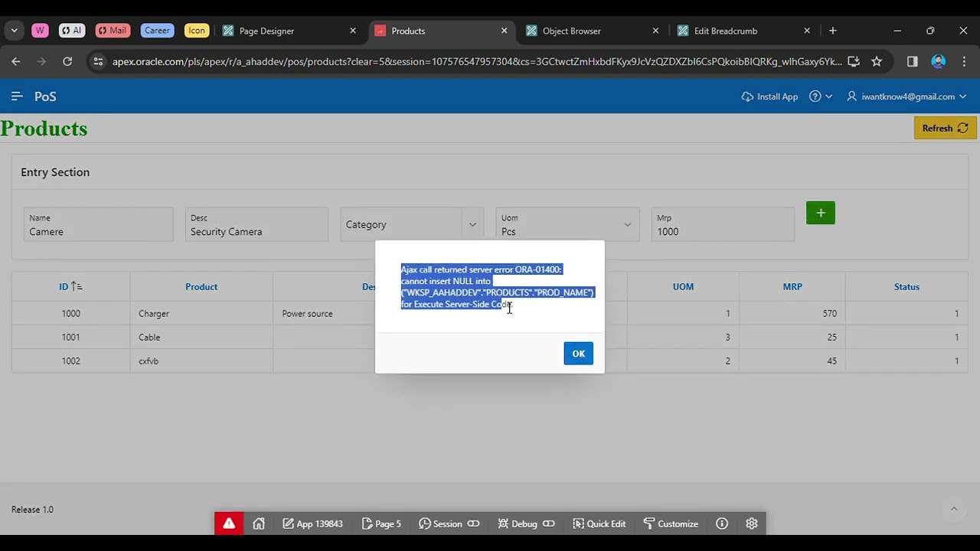Open the Career tab group
The image size is (980, 551).
tap(157, 31)
